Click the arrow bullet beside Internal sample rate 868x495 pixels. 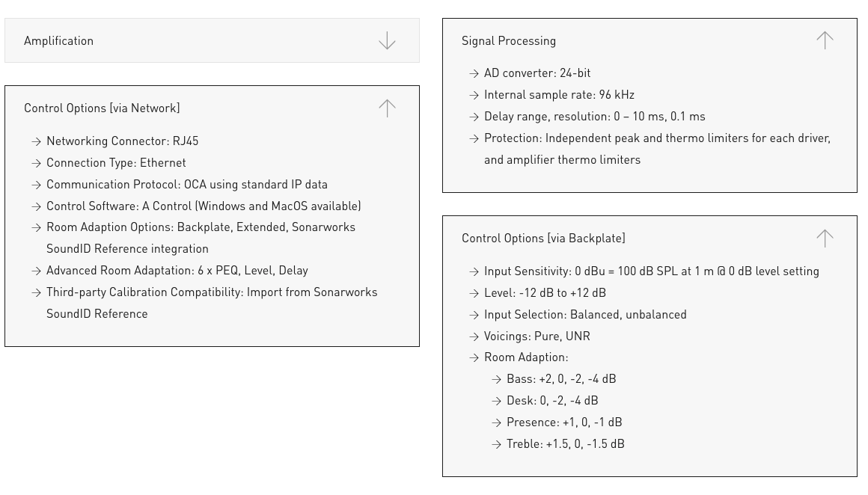click(474, 95)
